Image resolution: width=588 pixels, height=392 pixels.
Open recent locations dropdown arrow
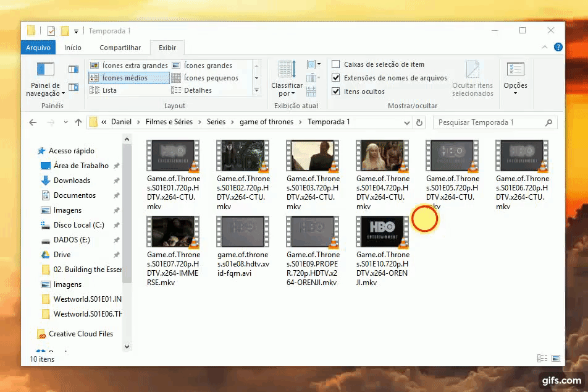tap(65, 122)
